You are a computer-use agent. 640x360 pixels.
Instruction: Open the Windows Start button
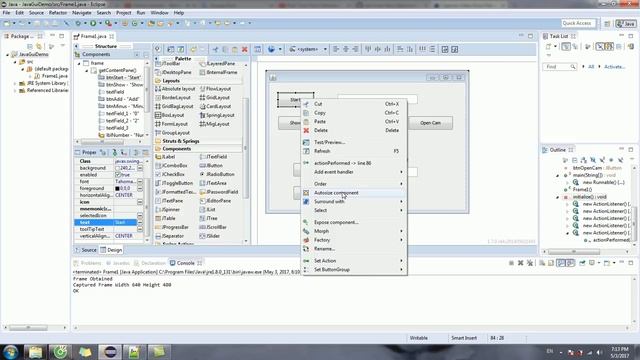click(11, 352)
